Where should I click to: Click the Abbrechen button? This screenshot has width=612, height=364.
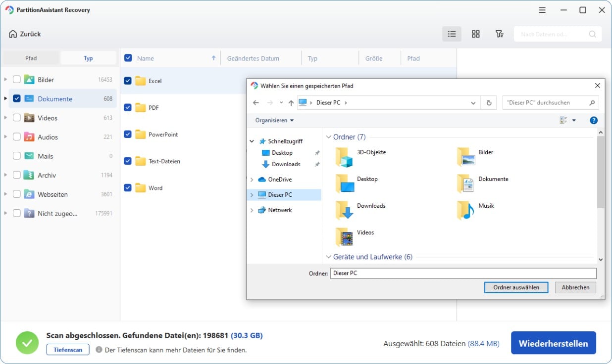coord(575,287)
